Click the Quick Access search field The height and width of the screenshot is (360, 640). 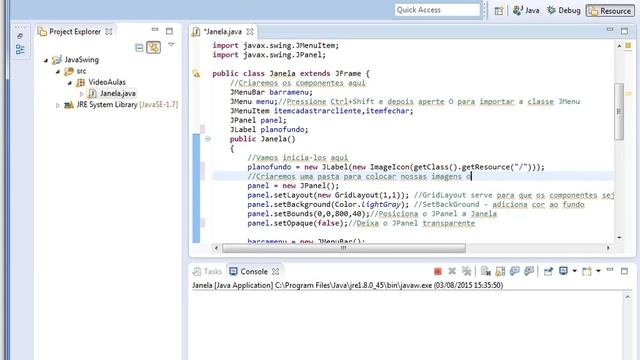click(437, 10)
